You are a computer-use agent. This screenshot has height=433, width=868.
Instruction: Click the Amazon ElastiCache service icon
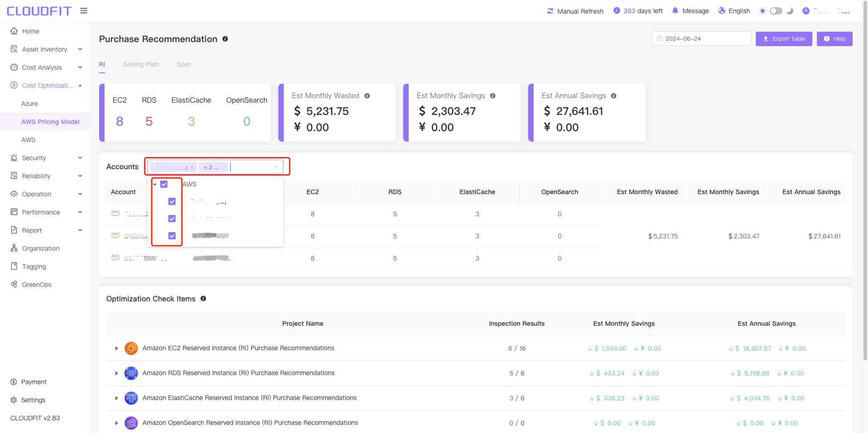pyautogui.click(x=131, y=398)
